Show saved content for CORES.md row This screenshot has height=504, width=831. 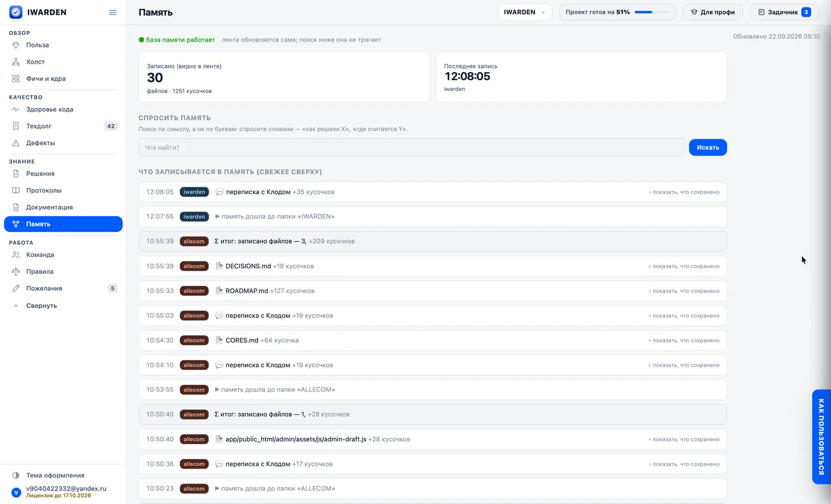tap(684, 341)
